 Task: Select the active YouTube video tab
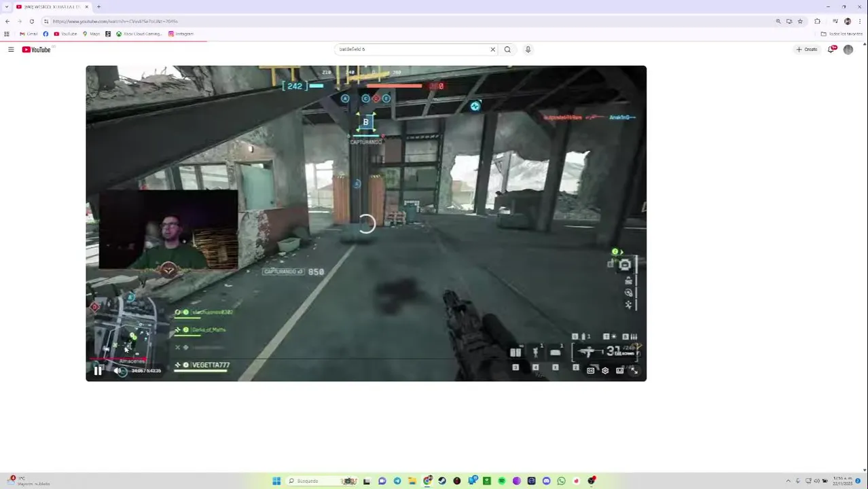(x=52, y=7)
